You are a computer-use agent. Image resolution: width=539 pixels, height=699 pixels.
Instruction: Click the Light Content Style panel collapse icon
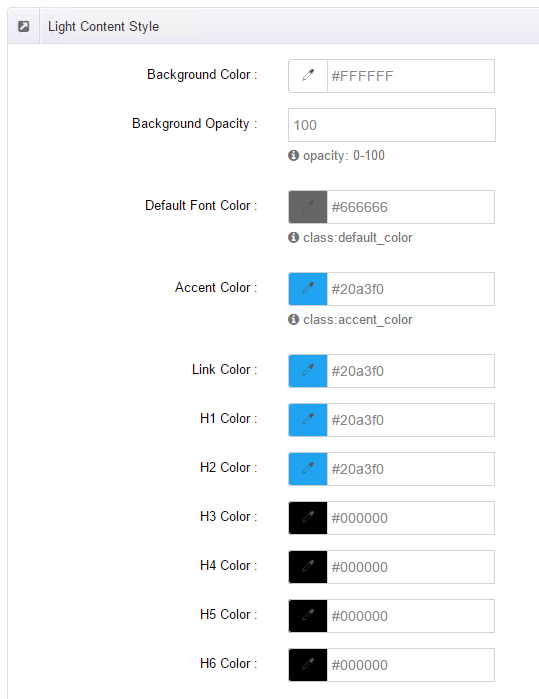[x=24, y=26]
